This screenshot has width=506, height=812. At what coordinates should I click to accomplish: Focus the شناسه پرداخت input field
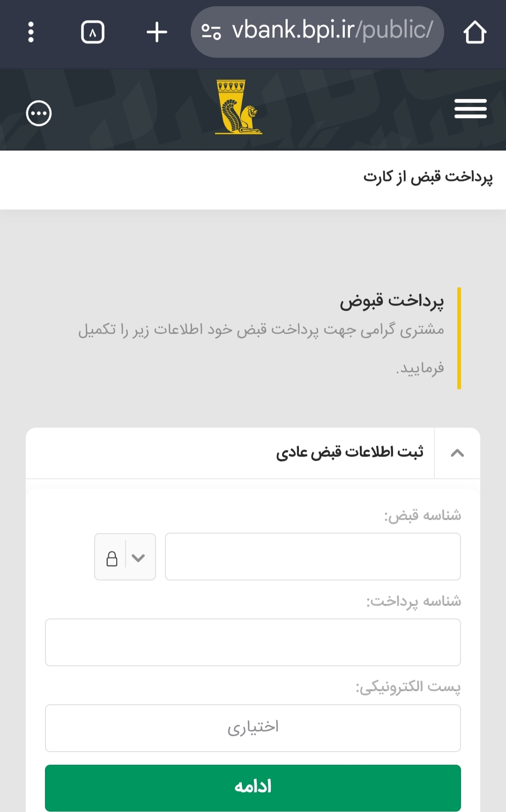253,642
